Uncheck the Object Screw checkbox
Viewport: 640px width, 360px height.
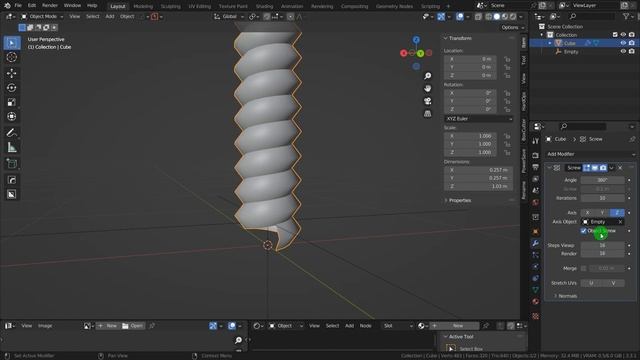tap(584, 231)
